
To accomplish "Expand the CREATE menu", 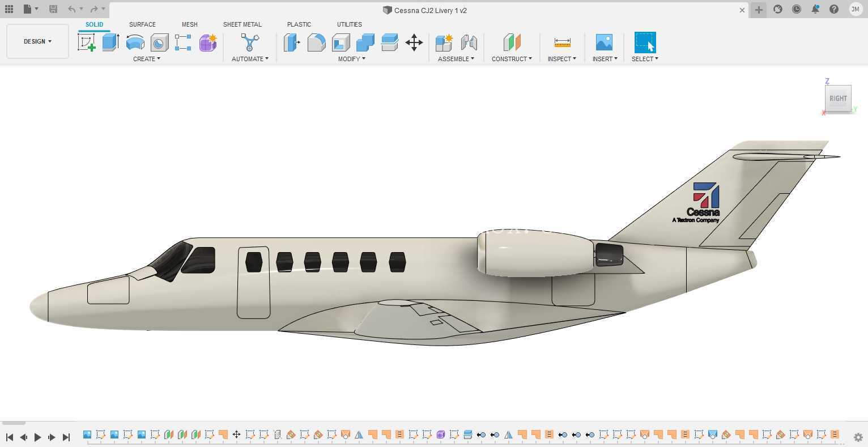I will tap(147, 59).
